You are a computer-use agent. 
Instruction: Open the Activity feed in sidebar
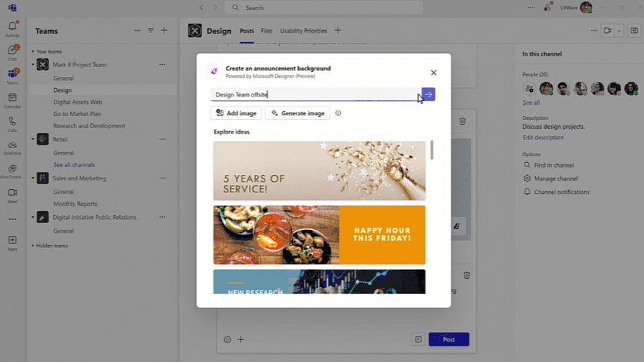[12, 29]
